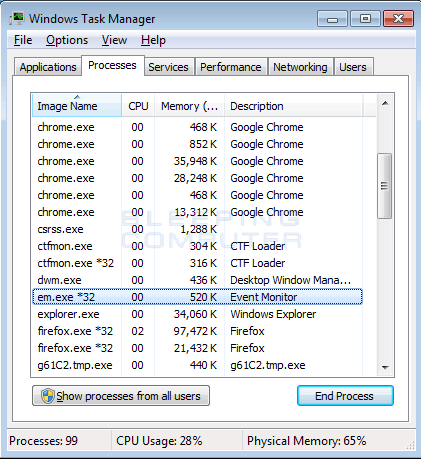
Task: Select chrome.exe using 852 K
Action: 197,144
